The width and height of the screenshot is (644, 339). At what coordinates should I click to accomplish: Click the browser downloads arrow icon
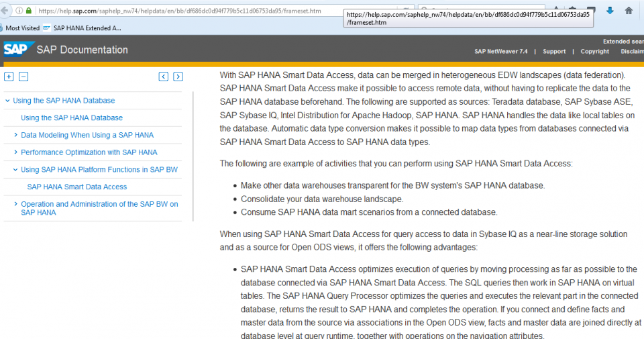click(610, 11)
